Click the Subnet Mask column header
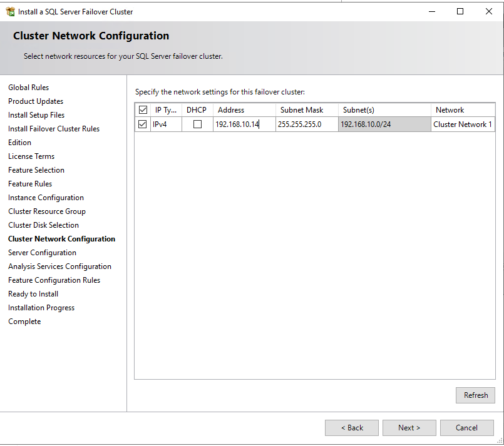This screenshot has width=504, height=446. pos(307,110)
